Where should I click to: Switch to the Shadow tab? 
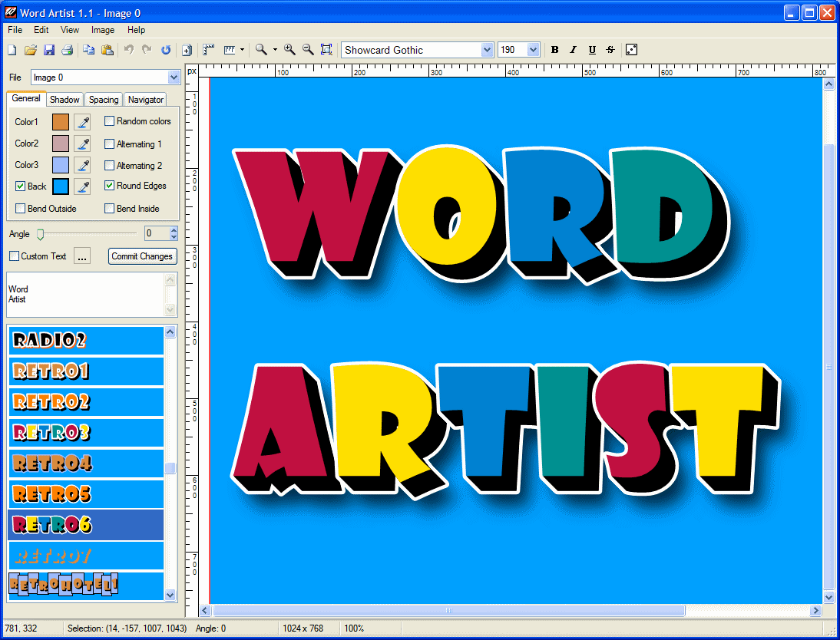[x=64, y=100]
